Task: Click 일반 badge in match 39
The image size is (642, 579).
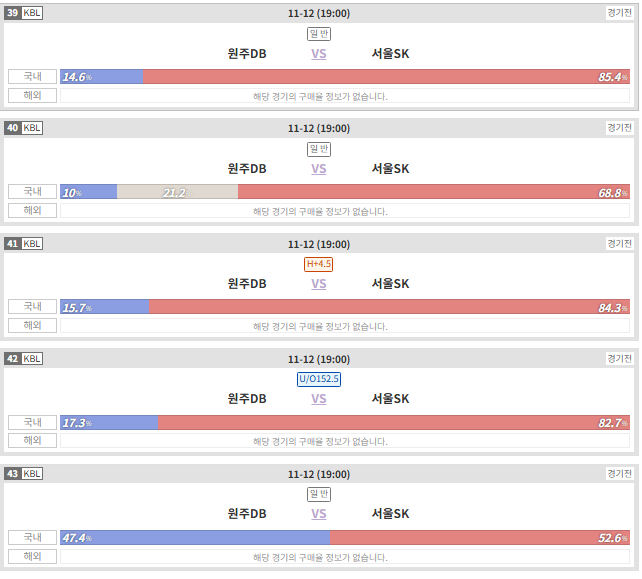Action: (x=319, y=34)
